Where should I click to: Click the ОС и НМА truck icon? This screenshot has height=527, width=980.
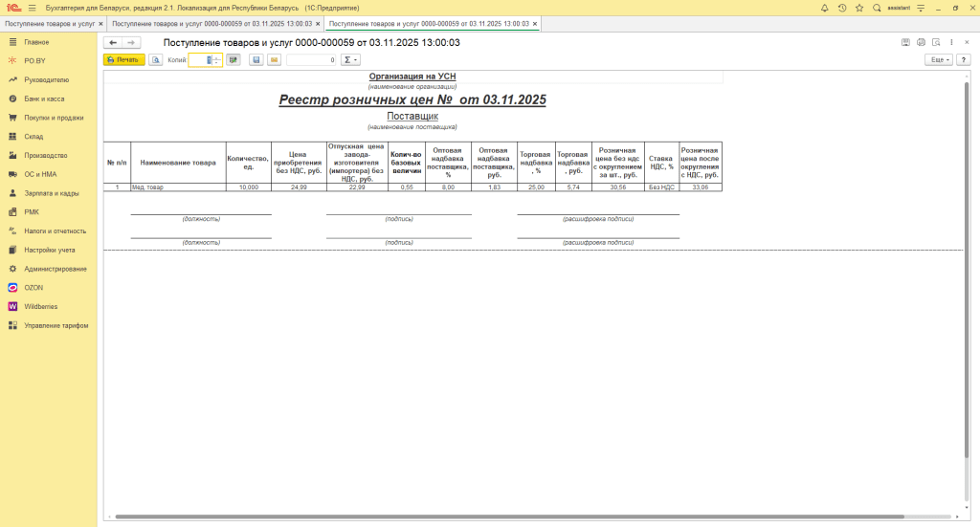click(x=12, y=174)
